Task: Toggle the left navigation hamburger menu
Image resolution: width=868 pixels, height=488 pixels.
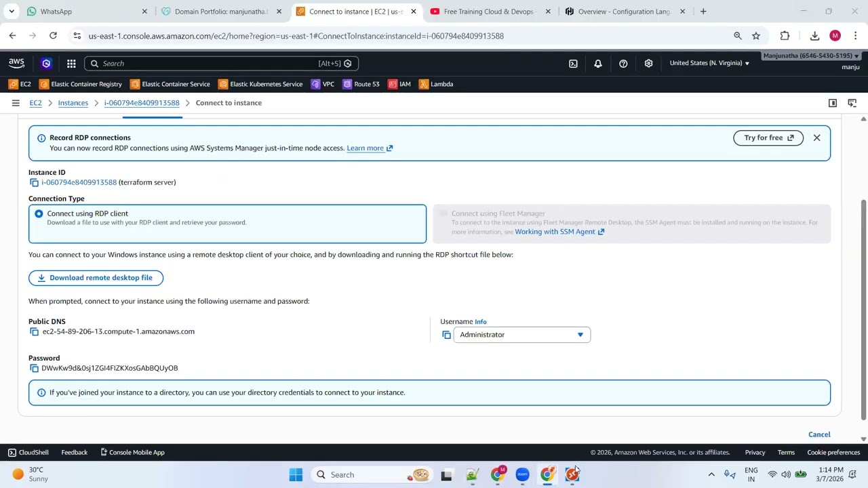Action: tap(16, 103)
